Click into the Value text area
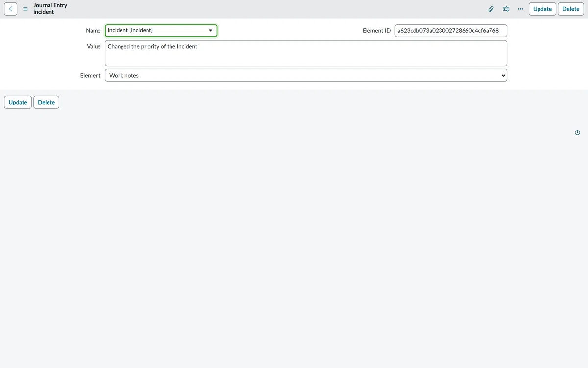 [306, 53]
